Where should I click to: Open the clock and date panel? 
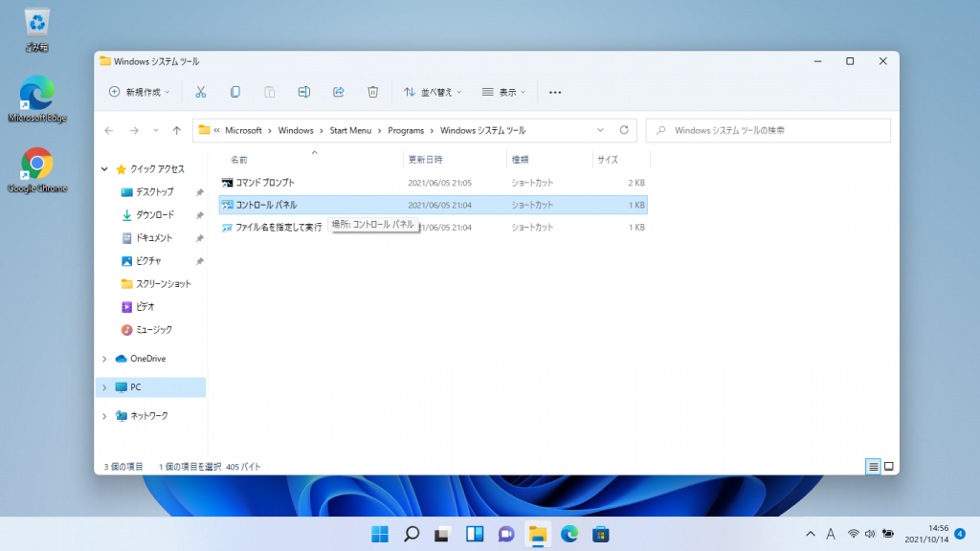(926, 534)
